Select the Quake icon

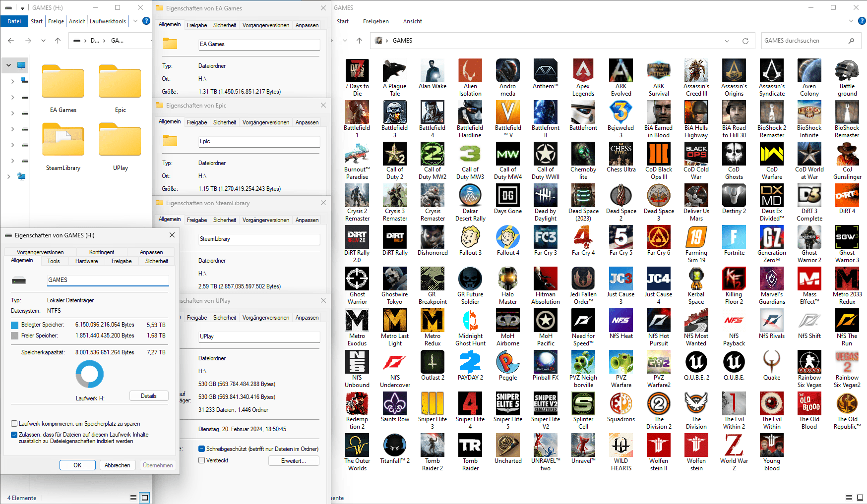(x=772, y=366)
